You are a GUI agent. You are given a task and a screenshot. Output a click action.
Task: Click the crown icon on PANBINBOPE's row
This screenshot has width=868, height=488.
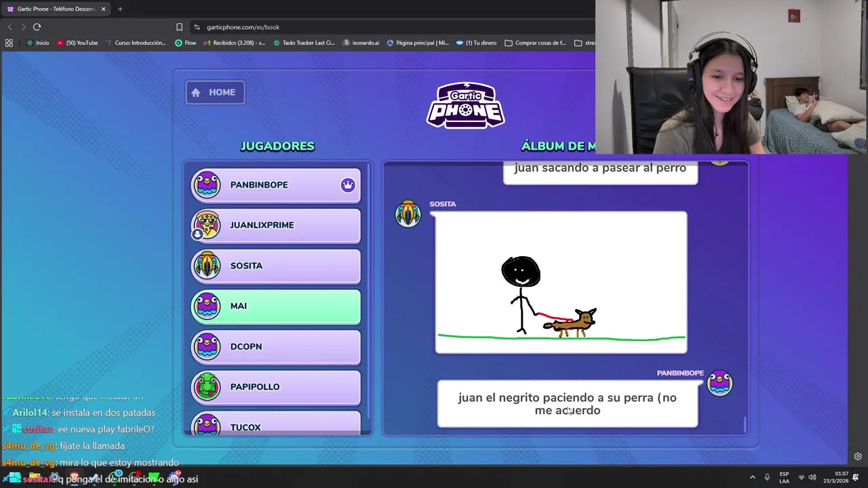click(x=348, y=185)
